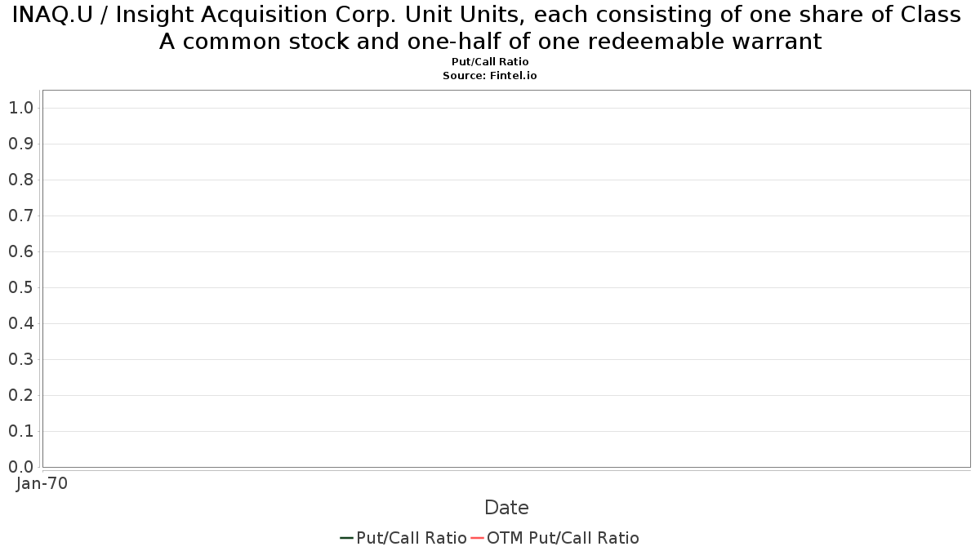
Task: Click the Source: Fintel.io label
Action: pos(490,75)
